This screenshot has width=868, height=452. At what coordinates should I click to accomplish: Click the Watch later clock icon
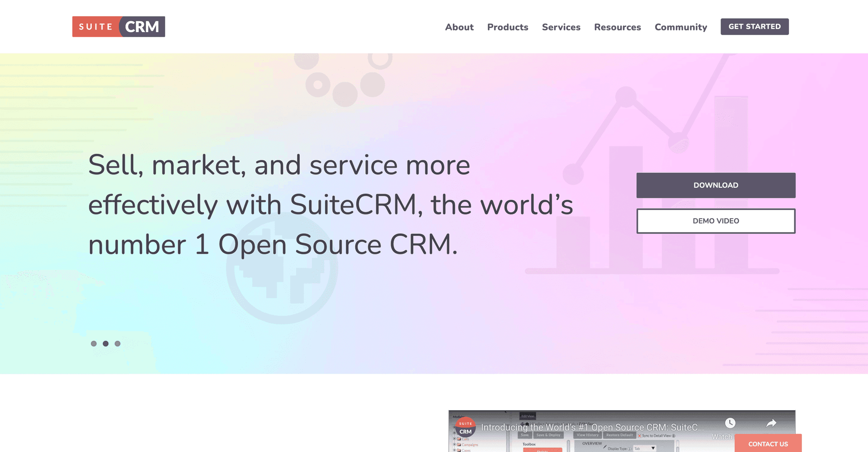point(730,423)
